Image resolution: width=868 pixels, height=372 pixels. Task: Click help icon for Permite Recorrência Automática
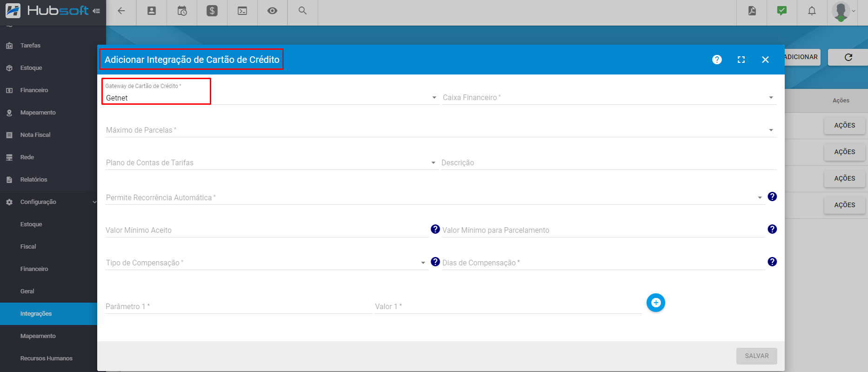click(772, 196)
